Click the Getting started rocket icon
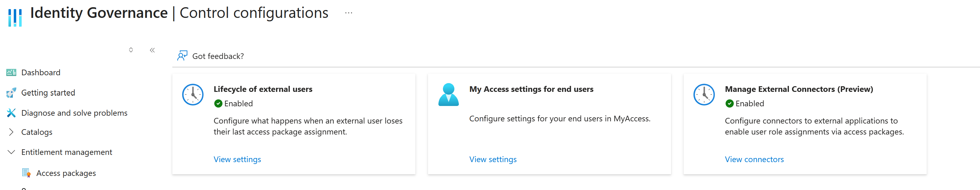Image resolution: width=980 pixels, height=190 pixels. (11, 92)
